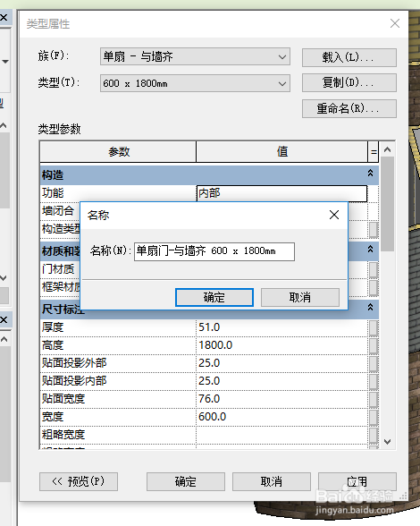Click the associate parameter button for 框架材质

click(x=374, y=287)
